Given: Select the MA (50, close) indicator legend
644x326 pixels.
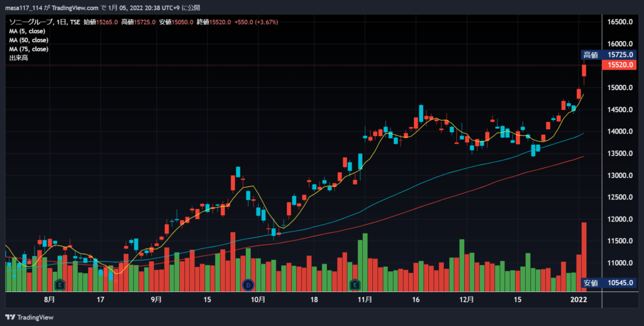Looking at the screenshot, I should (x=29, y=40).
